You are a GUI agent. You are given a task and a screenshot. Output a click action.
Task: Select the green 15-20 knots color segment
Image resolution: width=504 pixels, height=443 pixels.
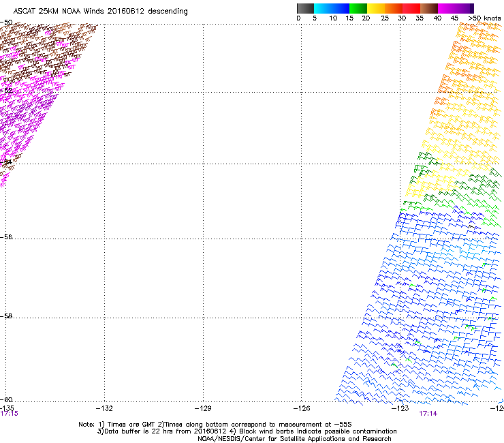pos(358,8)
